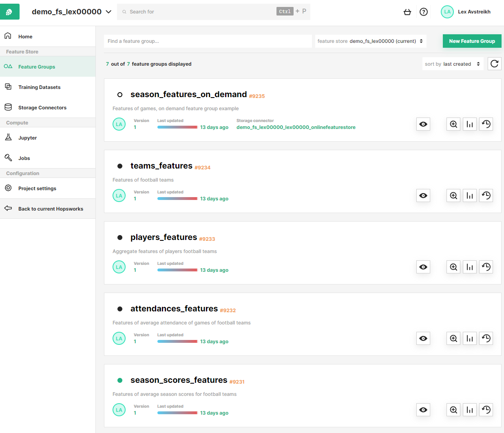Refresh the feature group list
This screenshot has width=504, height=433.
pyautogui.click(x=494, y=64)
